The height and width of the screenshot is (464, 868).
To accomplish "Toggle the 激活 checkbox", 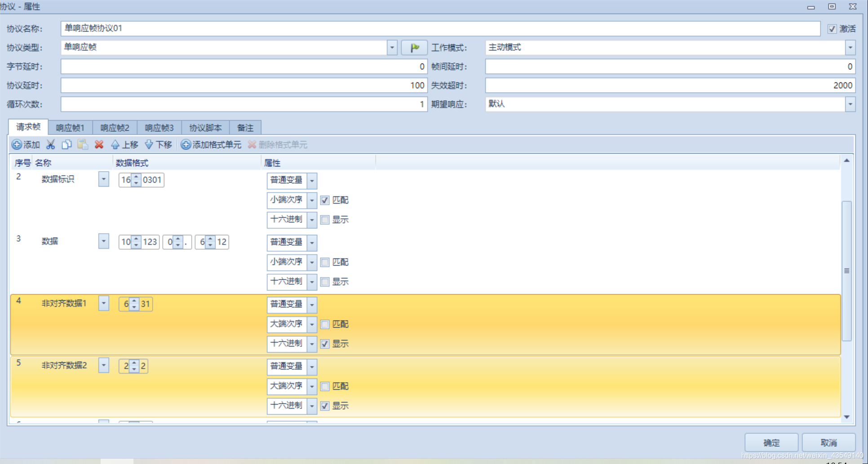I will click(832, 29).
